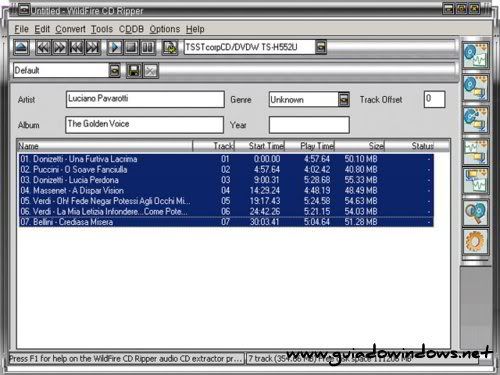Viewport: 500px width, 375px height.
Task: Open the File menu
Action: 22,29
